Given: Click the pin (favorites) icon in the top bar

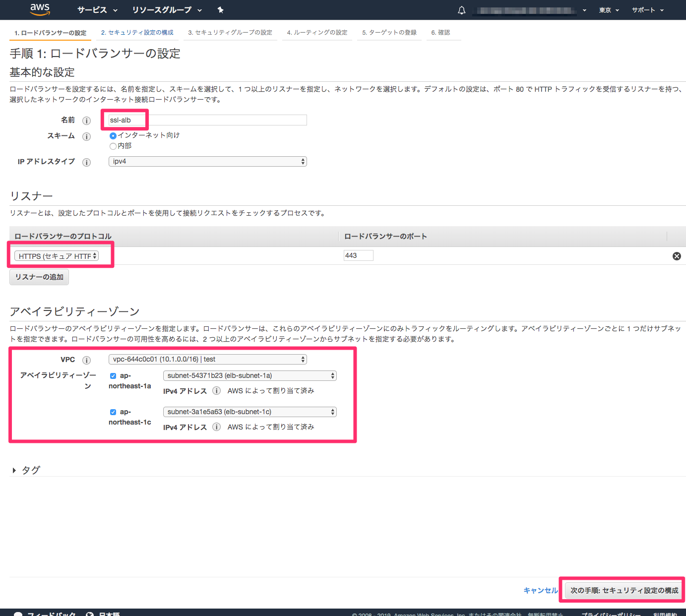Looking at the screenshot, I should (x=220, y=10).
